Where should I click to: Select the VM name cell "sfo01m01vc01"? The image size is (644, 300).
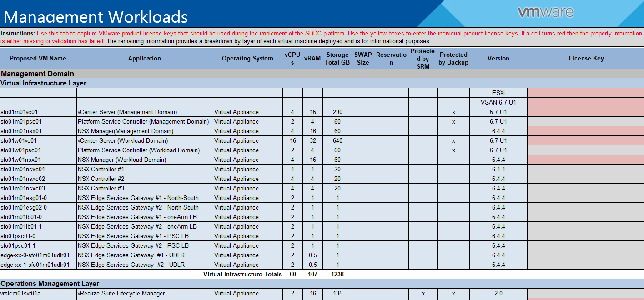[38, 112]
